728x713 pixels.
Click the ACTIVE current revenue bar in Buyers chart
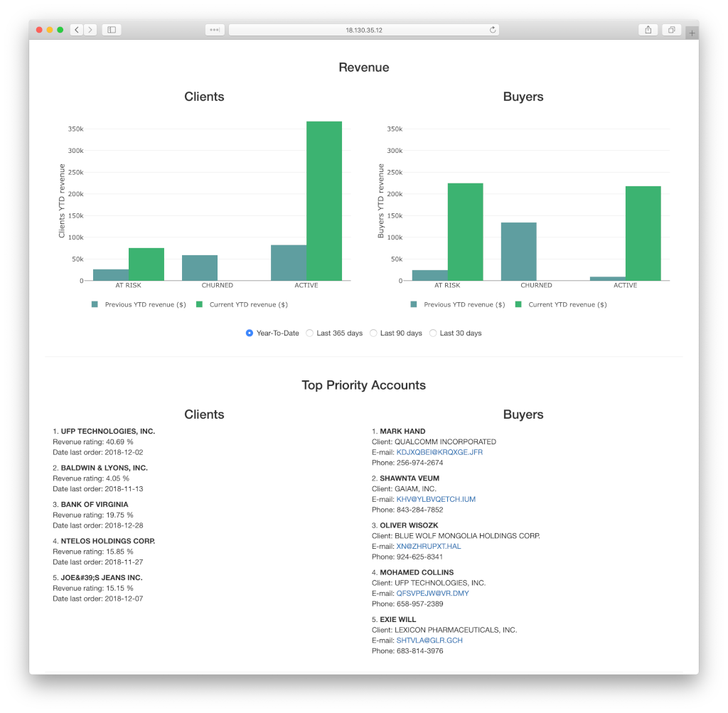coord(643,233)
